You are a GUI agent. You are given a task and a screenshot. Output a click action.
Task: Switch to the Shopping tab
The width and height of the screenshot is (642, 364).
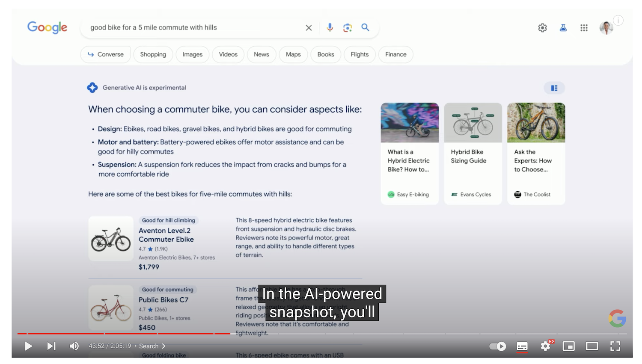(153, 54)
